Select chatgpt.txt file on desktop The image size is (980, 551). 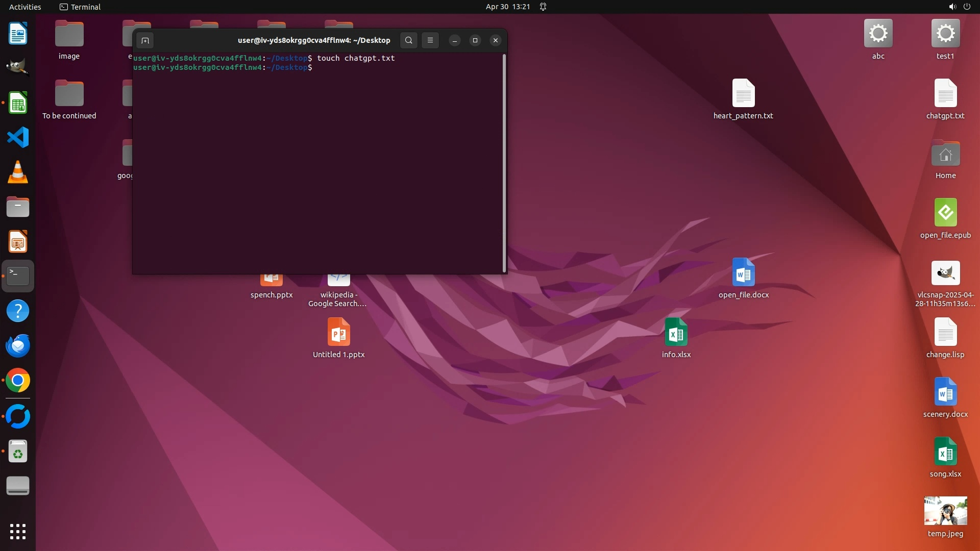tap(945, 94)
